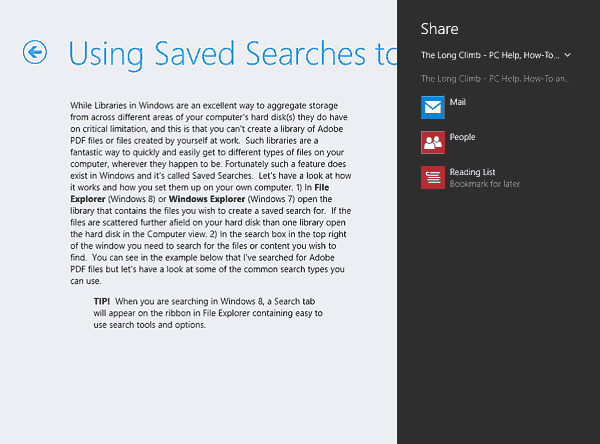Click the blank white area below the article
The height and width of the screenshot is (444, 600).
pyautogui.click(x=200, y=390)
